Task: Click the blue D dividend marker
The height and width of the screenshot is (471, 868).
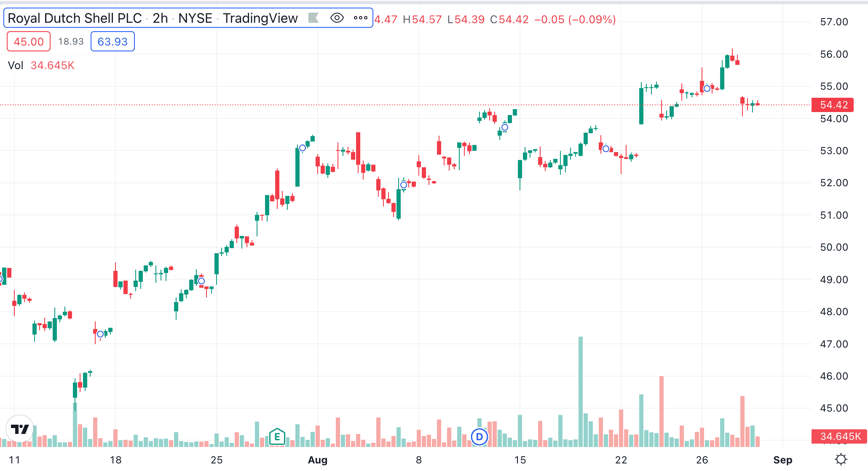Action: click(x=479, y=437)
